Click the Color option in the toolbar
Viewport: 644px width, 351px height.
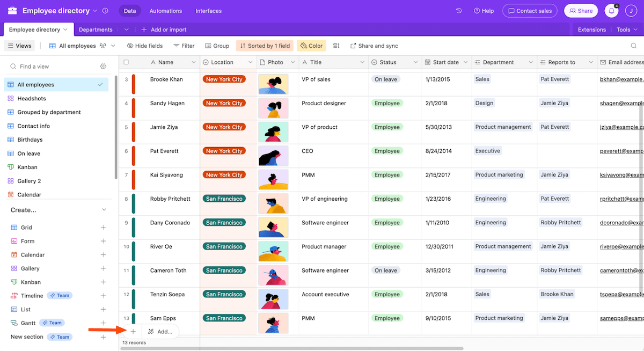click(x=311, y=46)
